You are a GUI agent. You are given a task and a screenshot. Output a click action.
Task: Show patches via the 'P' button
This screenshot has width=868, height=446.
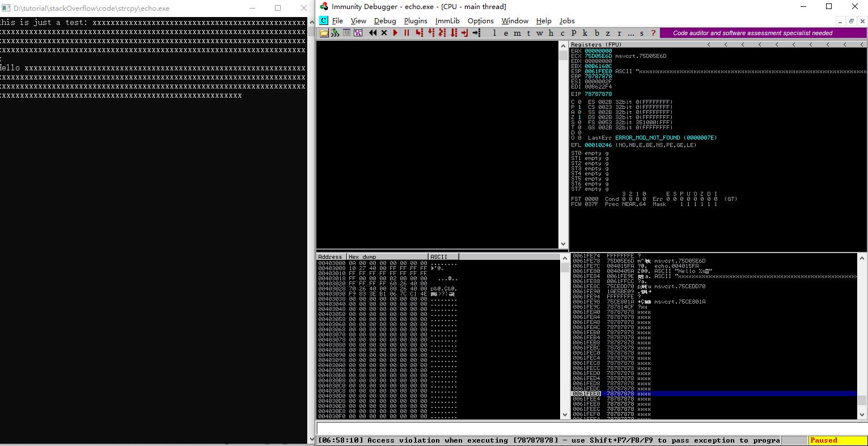[x=574, y=33]
